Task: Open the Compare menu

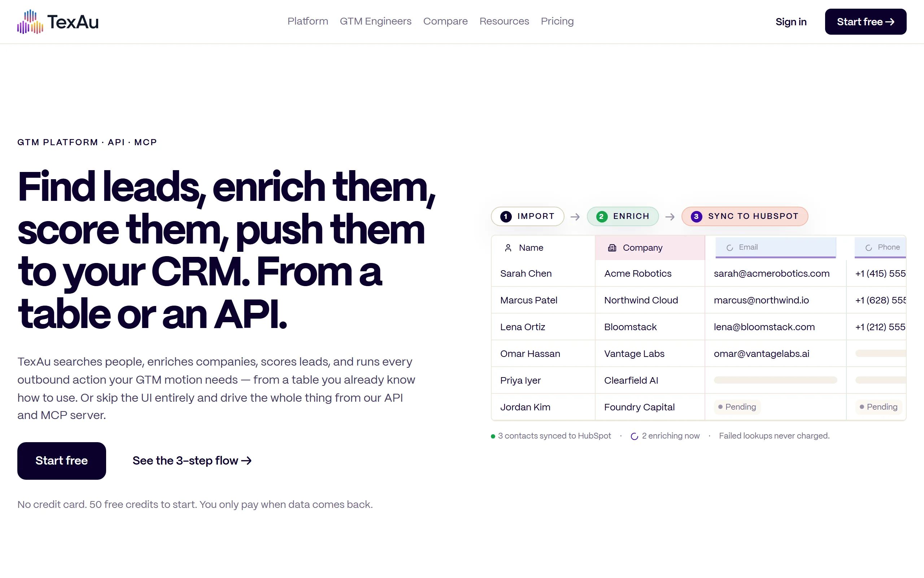Action: point(446,21)
